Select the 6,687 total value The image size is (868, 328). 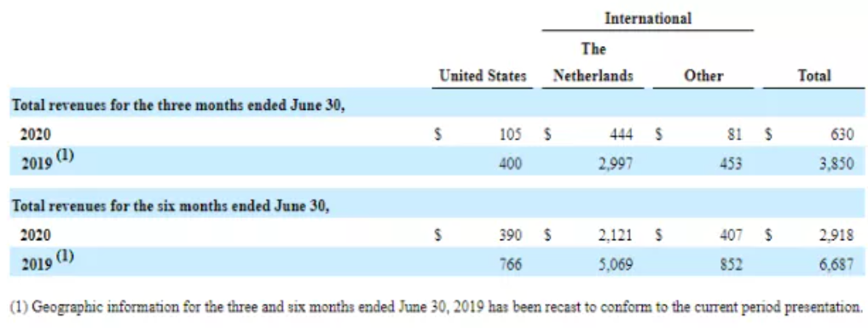[837, 265]
